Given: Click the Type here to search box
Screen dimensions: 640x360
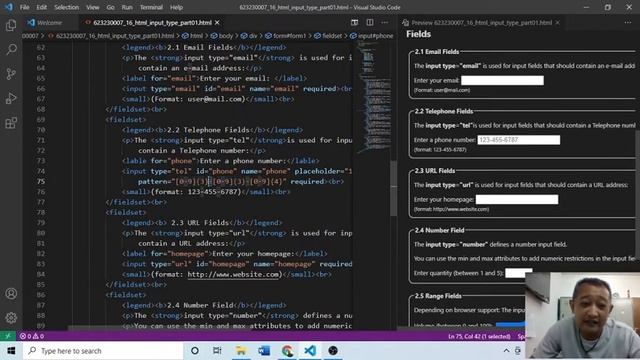Looking at the screenshot, I should pos(103,351).
